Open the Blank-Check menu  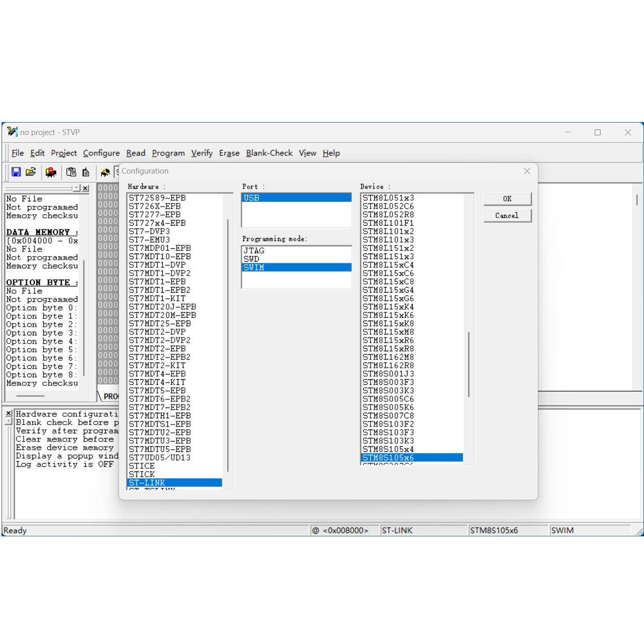(269, 153)
